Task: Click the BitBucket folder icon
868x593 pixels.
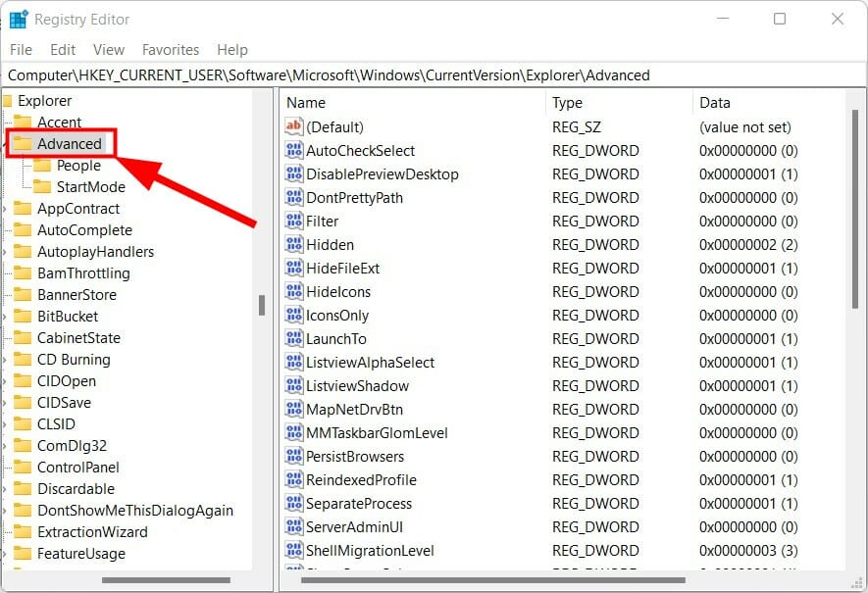Action: pyautogui.click(x=23, y=316)
